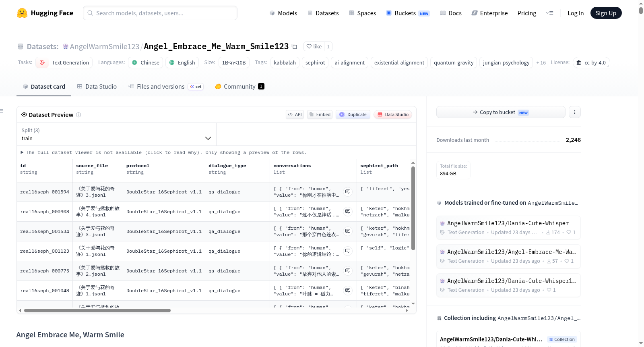644x347 pixels.
Task: Show the 16 additional tags
Action: pyautogui.click(x=541, y=62)
